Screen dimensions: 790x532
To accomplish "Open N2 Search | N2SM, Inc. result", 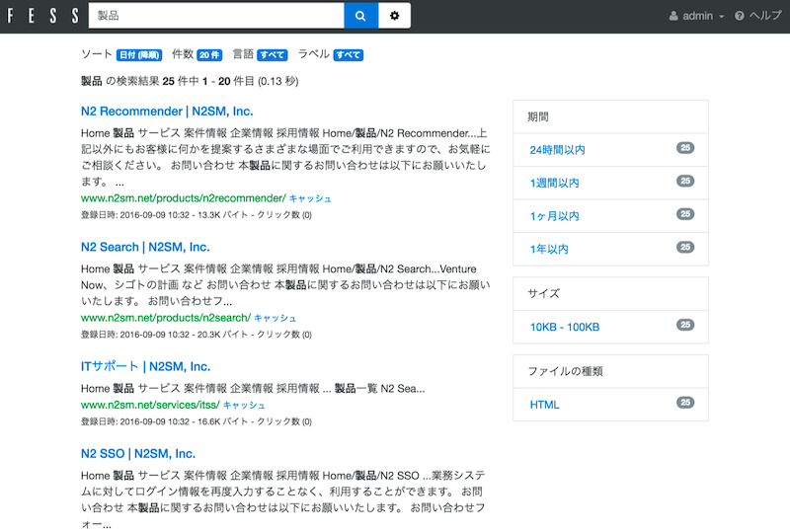I will (x=145, y=247).
